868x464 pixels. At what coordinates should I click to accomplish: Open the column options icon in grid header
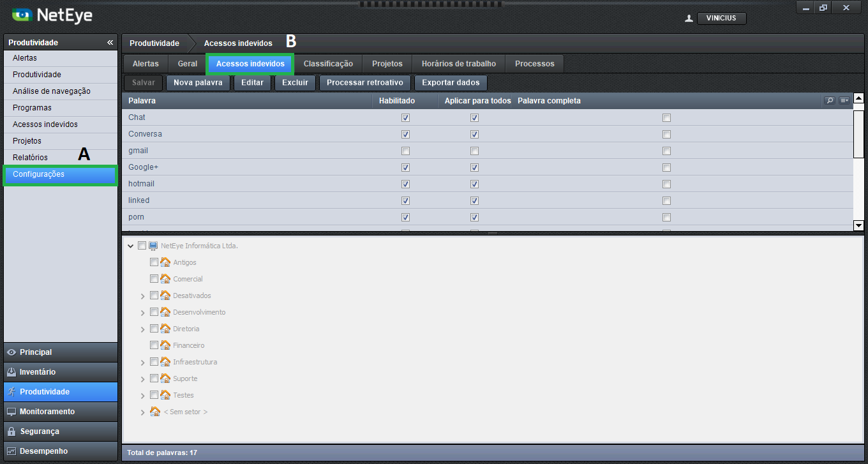pos(844,101)
